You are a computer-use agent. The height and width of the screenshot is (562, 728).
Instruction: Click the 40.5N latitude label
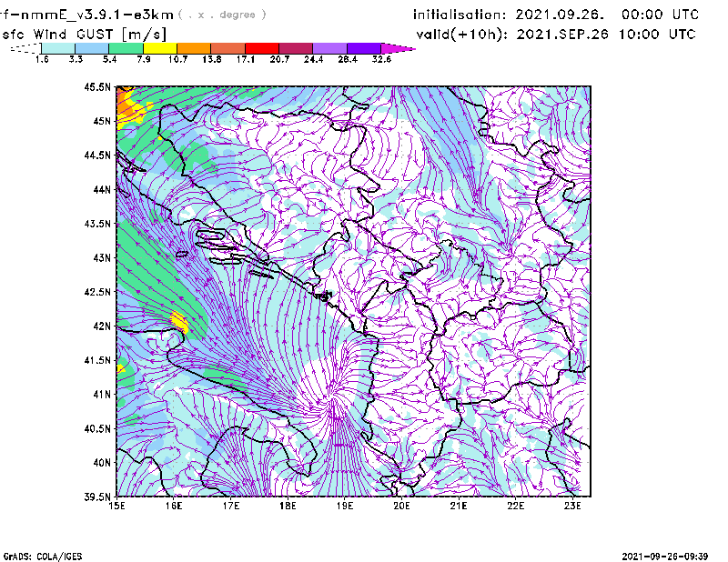[97, 429]
